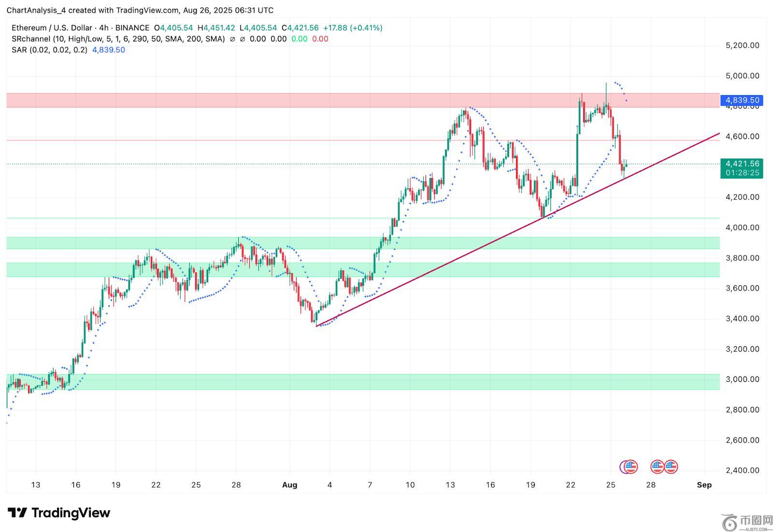Open the US flag event just after 28
This screenshot has height=532, width=773.
(657, 466)
